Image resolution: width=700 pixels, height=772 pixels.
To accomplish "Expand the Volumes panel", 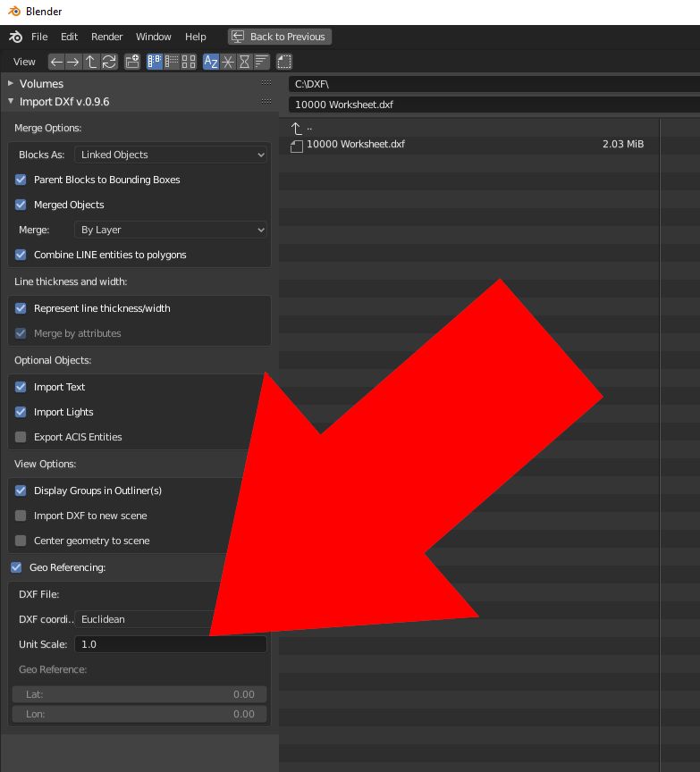I will (11, 83).
